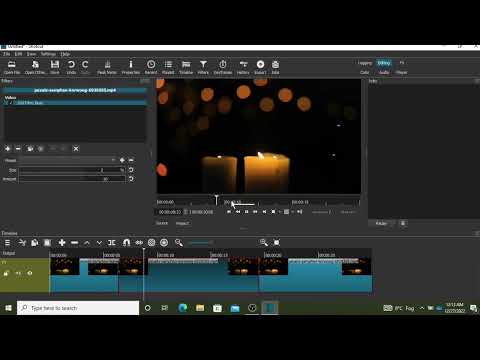The image size is (480, 360).
Task: Save the project with Save icon
Action: coord(55,67)
